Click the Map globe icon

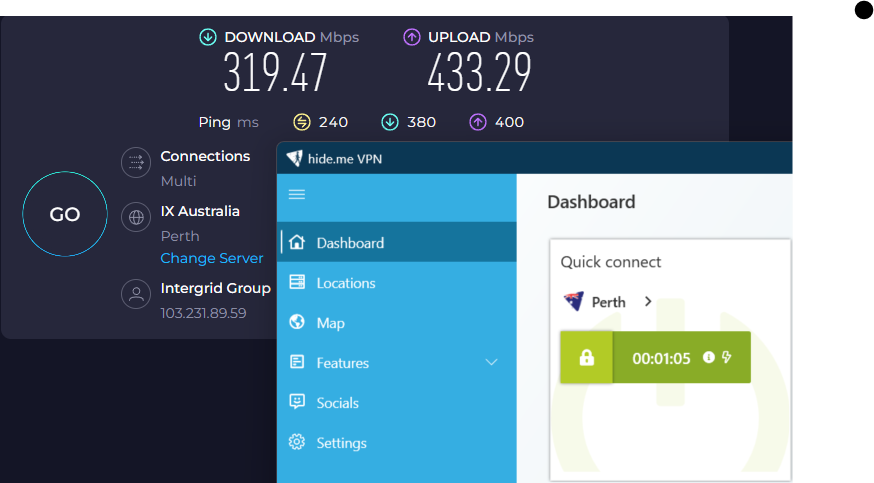pos(297,322)
